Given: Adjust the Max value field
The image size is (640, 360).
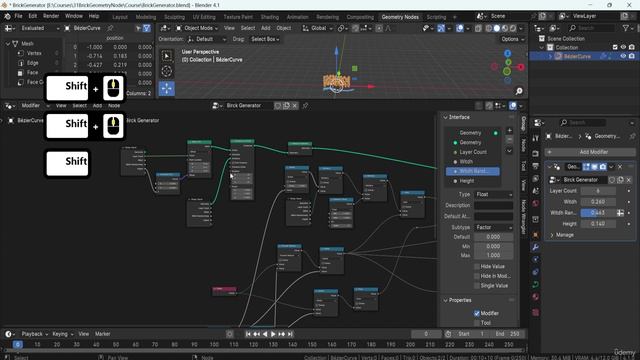Looking at the screenshot, I should [493, 256].
